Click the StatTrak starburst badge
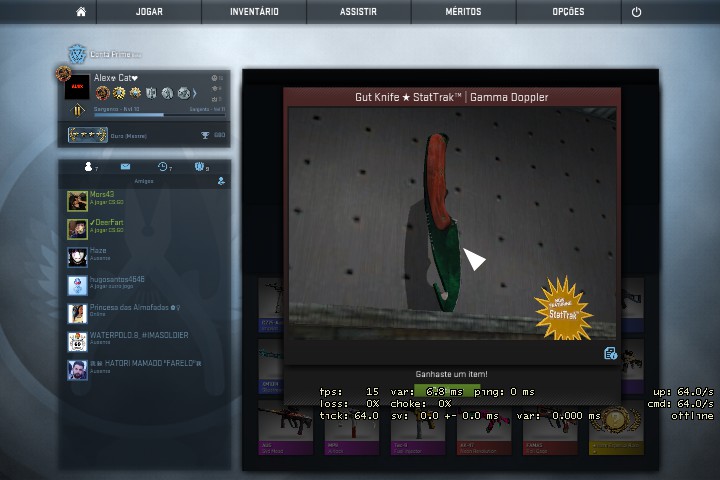 [563, 309]
